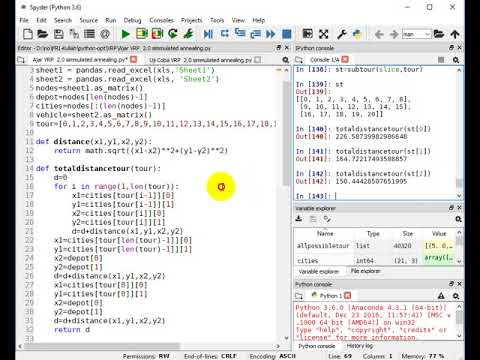Stop debugging with the blue square
The height and width of the screenshot is (360, 480).
click(287, 34)
